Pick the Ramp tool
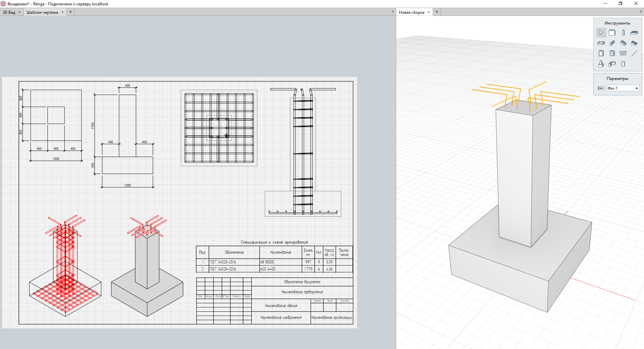 point(634,43)
